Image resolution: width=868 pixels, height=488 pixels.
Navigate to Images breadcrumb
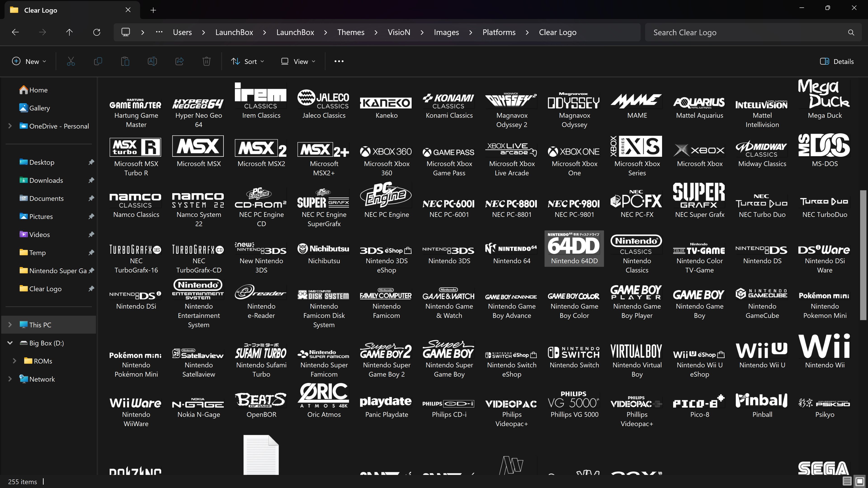coord(446,32)
